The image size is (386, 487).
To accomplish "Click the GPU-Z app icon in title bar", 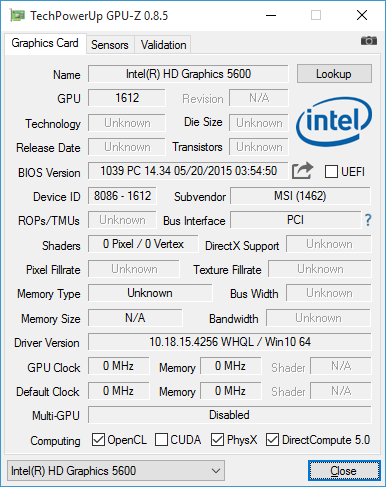I will coord(17,15).
